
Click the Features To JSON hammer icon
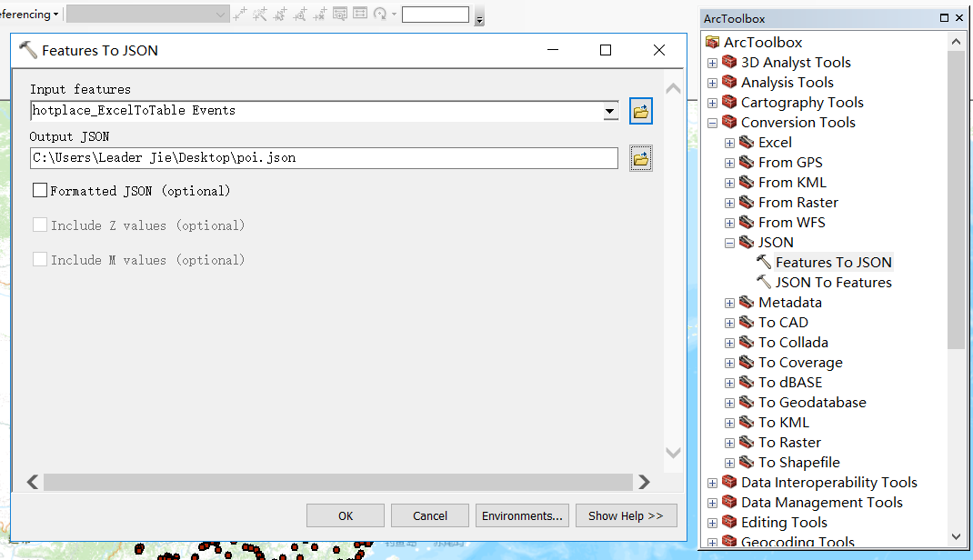click(764, 262)
